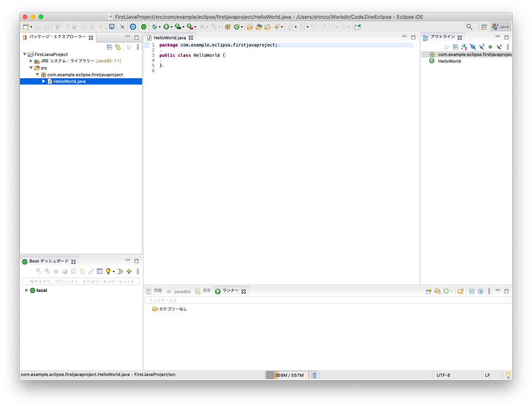Image resolution: width=532 pixels, height=407 pixels.
Task: Click the lightbulb tip icon in status bar
Action: [508, 375]
